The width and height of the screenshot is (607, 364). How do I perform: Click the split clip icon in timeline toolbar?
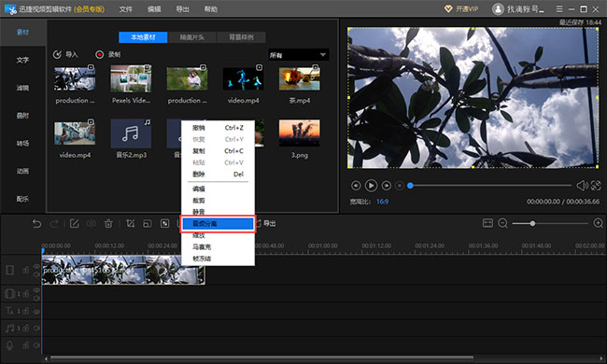pos(91,224)
